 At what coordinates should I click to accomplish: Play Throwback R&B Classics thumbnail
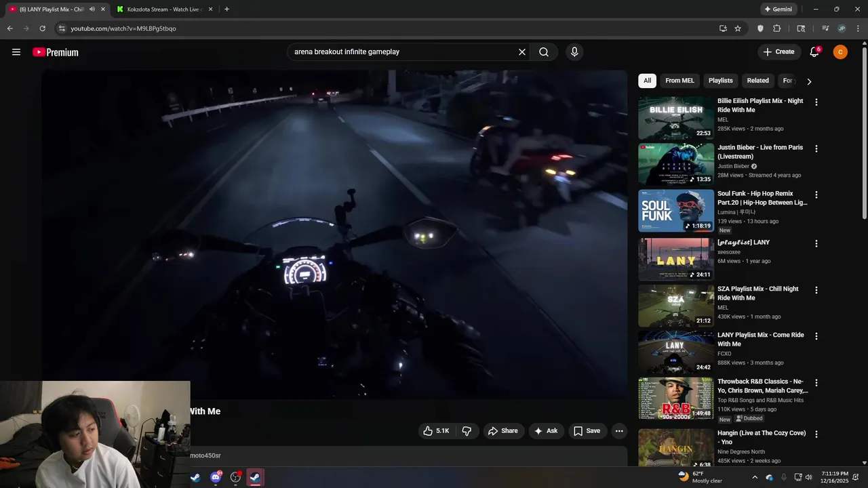pyautogui.click(x=676, y=399)
